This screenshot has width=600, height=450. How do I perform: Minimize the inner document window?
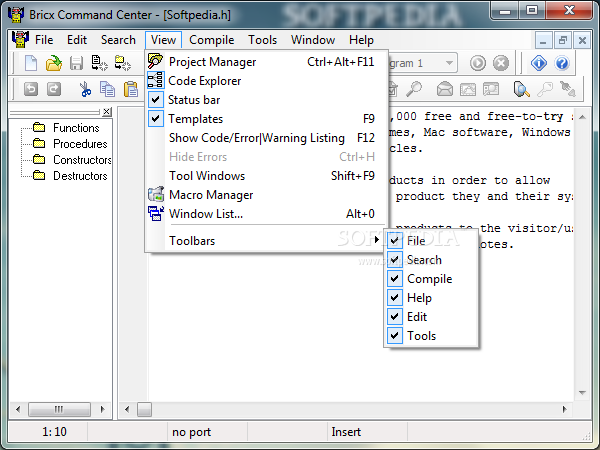click(543, 40)
